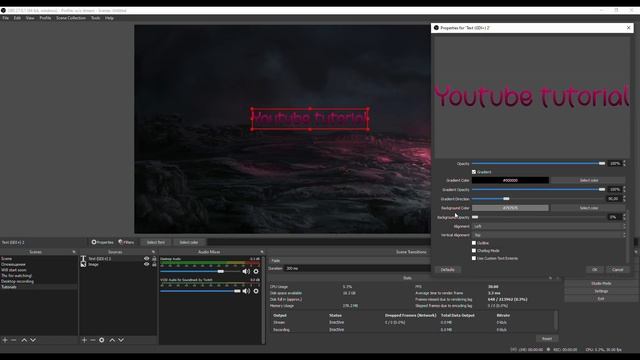The height and width of the screenshot is (360, 640).
Task: Open the Tools menu
Action: [96, 18]
